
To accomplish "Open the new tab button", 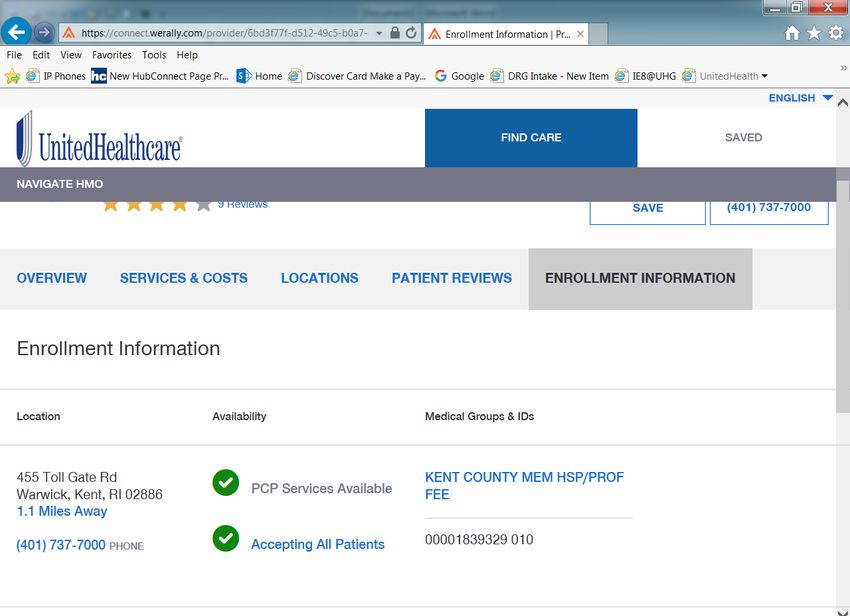I will (598, 34).
